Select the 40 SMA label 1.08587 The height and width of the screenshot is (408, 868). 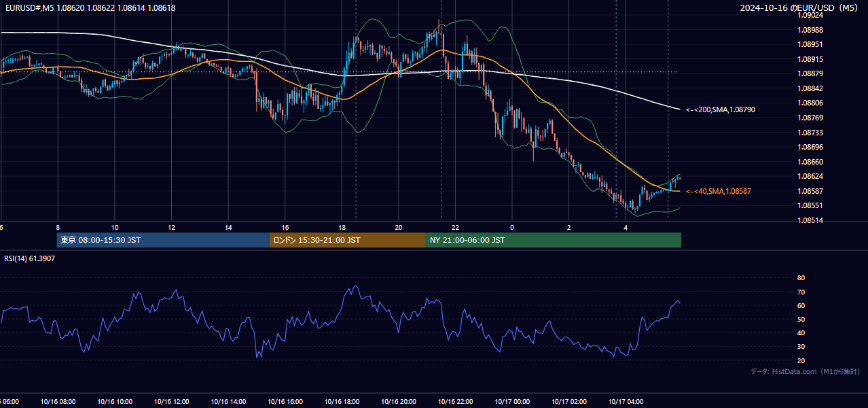coord(719,192)
